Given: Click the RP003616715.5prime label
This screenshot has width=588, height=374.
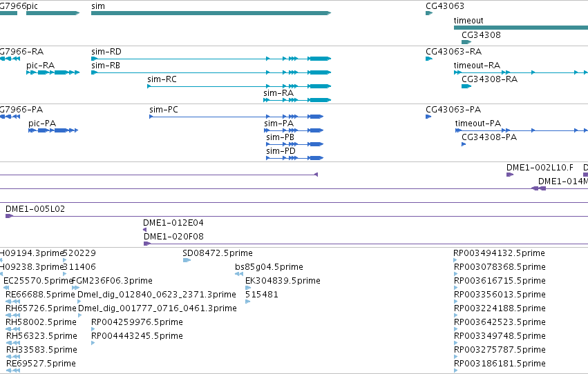Looking at the screenshot, I should click(500, 281).
